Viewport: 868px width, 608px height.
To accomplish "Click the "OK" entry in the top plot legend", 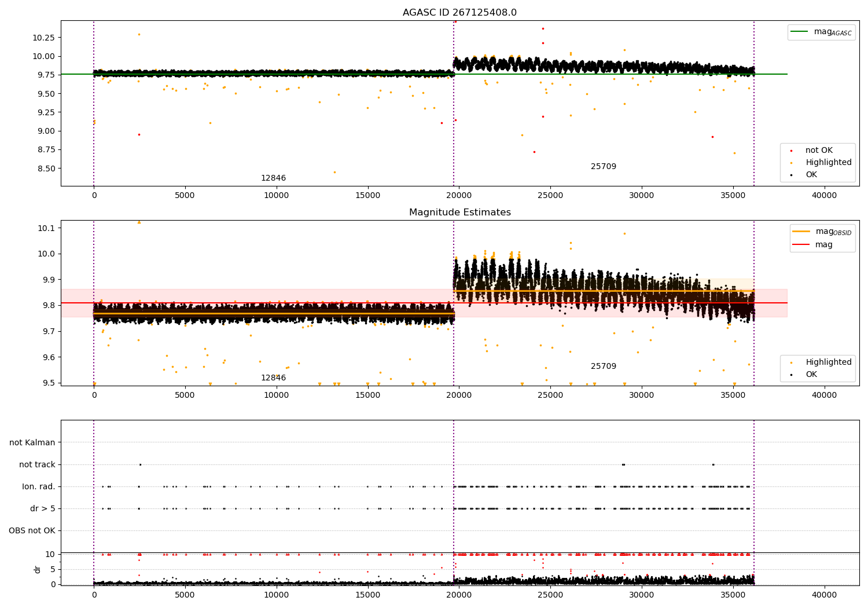I will (811, 174).
